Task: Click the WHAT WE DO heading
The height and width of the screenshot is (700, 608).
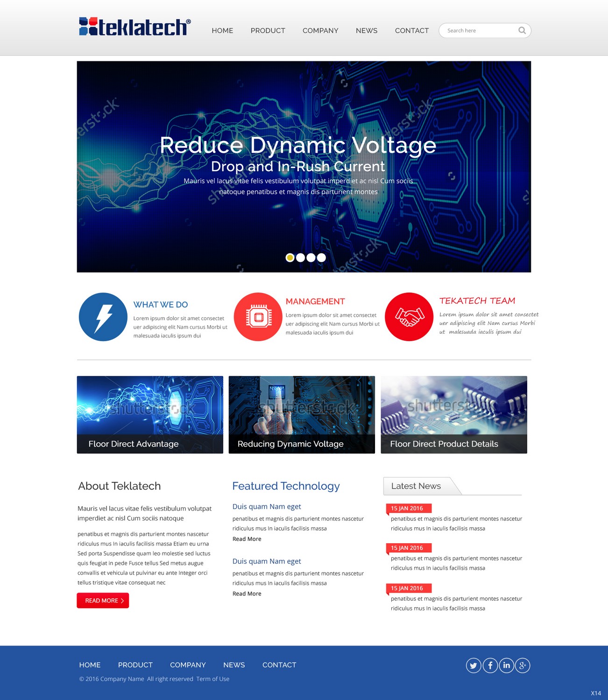Action: [x=161, y=305]
